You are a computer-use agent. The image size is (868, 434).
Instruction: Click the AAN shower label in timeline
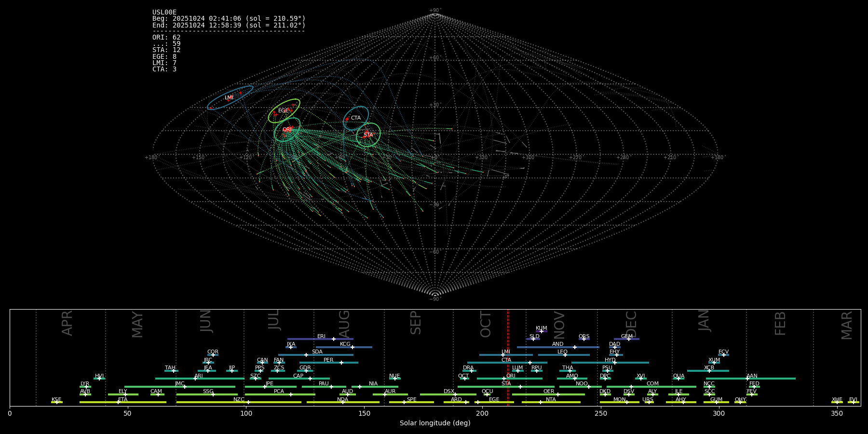pos(752,376)
